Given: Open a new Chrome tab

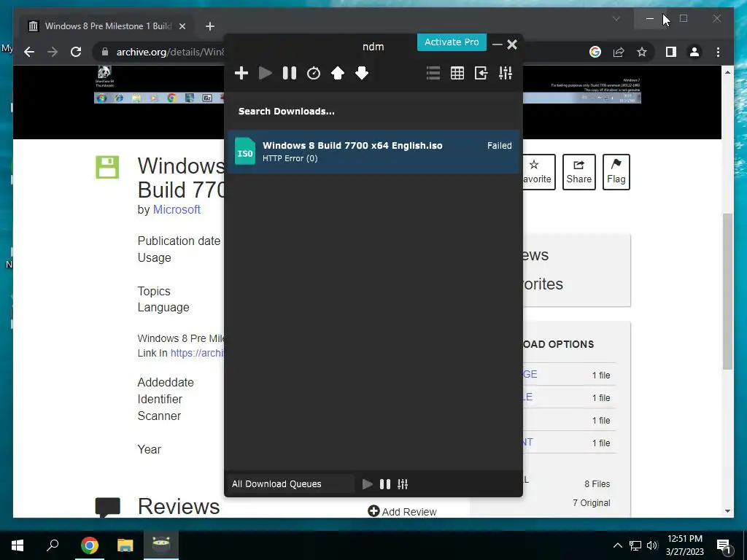Looking at the screenshot, I should click(210, 26).
